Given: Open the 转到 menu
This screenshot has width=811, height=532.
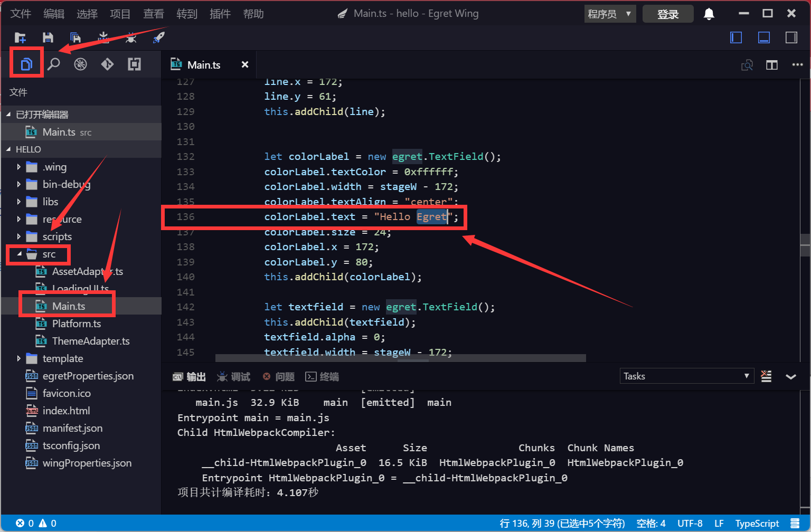Looking at the screenshot, I should (187, 14).
